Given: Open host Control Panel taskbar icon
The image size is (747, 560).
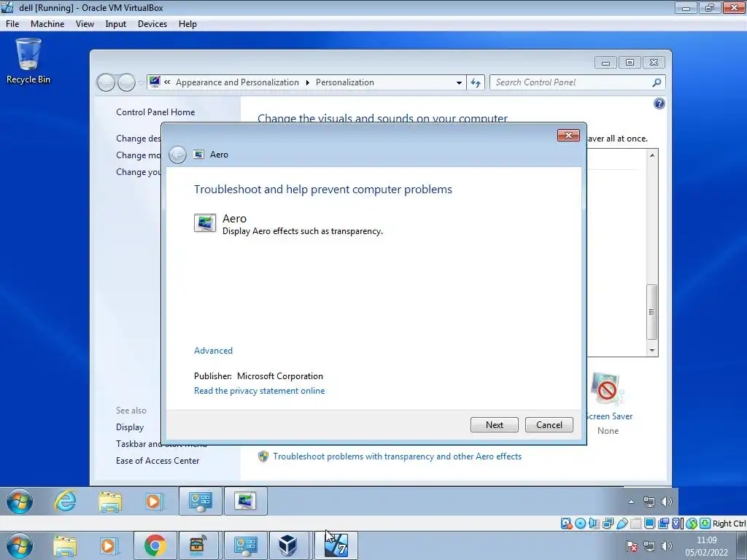Looking at the screenshot, I should (245, 545).
